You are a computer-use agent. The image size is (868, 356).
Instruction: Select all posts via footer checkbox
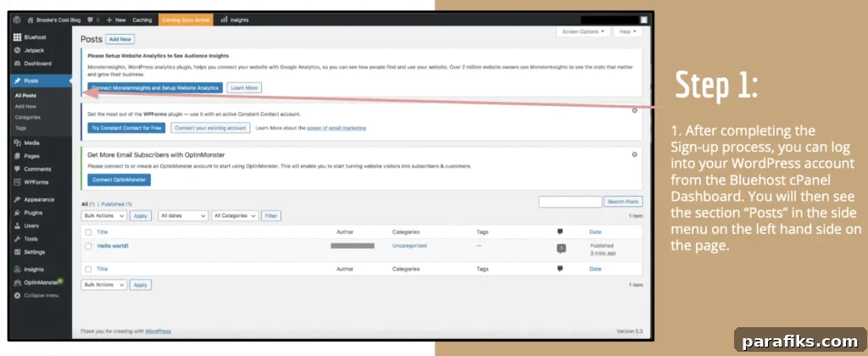pos(88,269)
